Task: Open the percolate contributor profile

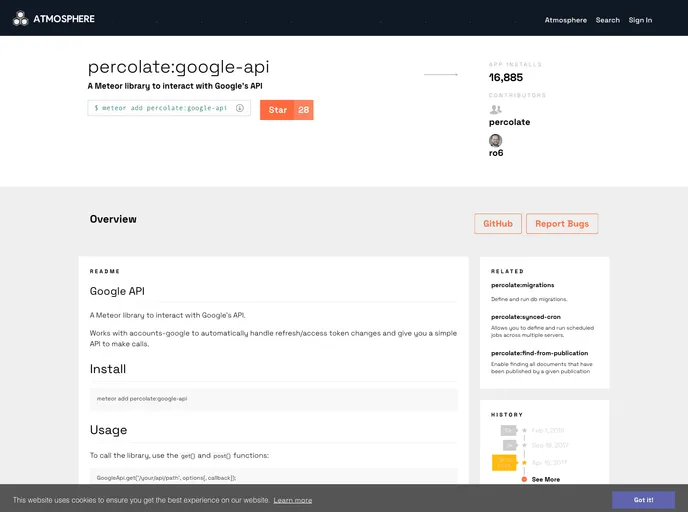Action: point(509,122)
